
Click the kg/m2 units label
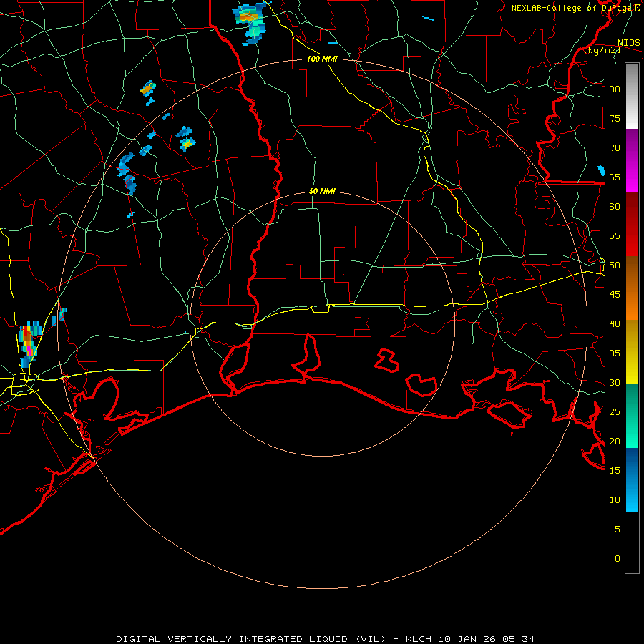coord(602,50)
